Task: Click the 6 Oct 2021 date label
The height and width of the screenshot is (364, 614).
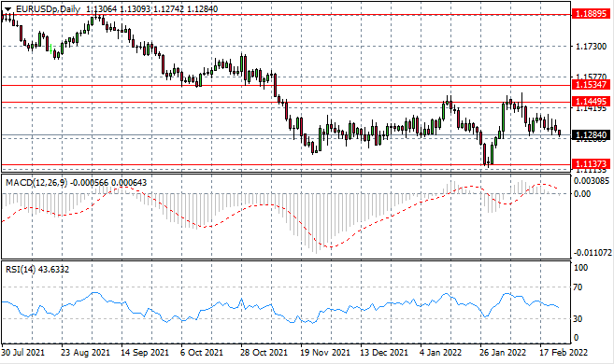Action: (202, 352)
